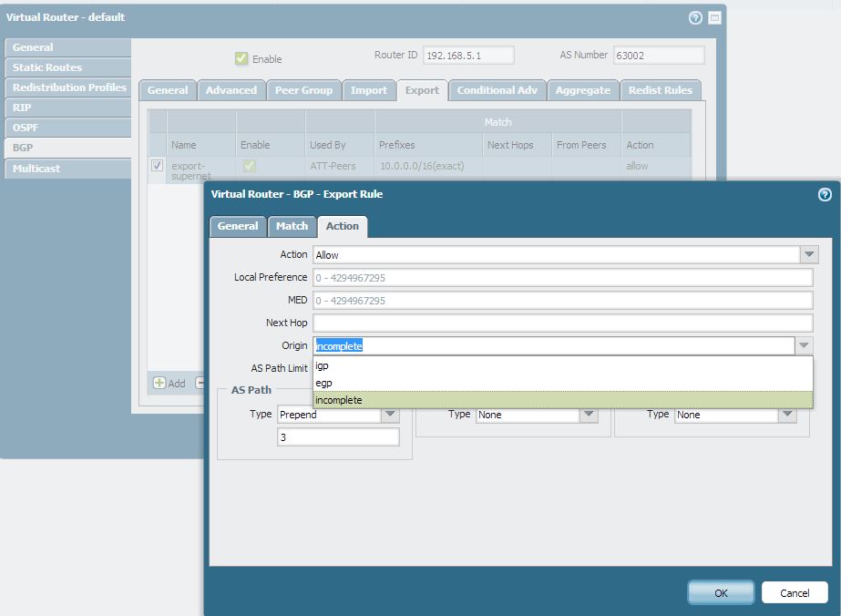Select Action tab in Export Rule
The width and height of the screenshot is (841, 616).
pos(343,226)
